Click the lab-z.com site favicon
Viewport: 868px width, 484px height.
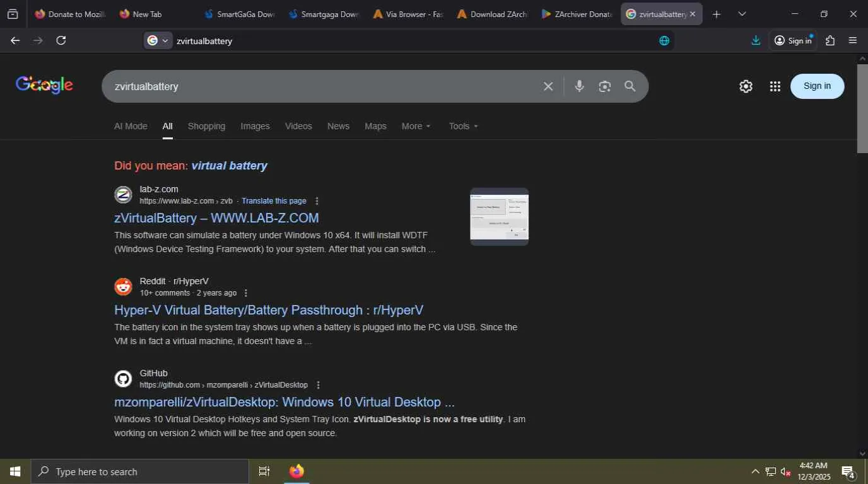click(123, 195)
